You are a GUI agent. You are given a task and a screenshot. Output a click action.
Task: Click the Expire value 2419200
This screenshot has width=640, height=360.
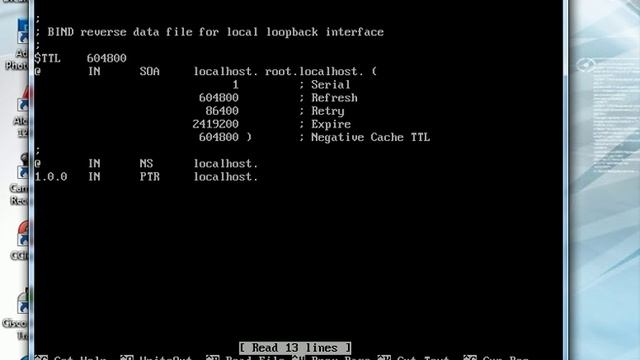tap(216, 124)
